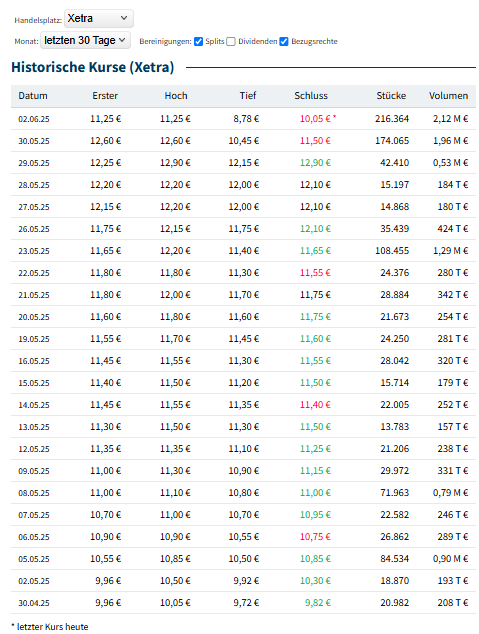
Task: Click closing price 9,82 €
Action: click(318, 603)
